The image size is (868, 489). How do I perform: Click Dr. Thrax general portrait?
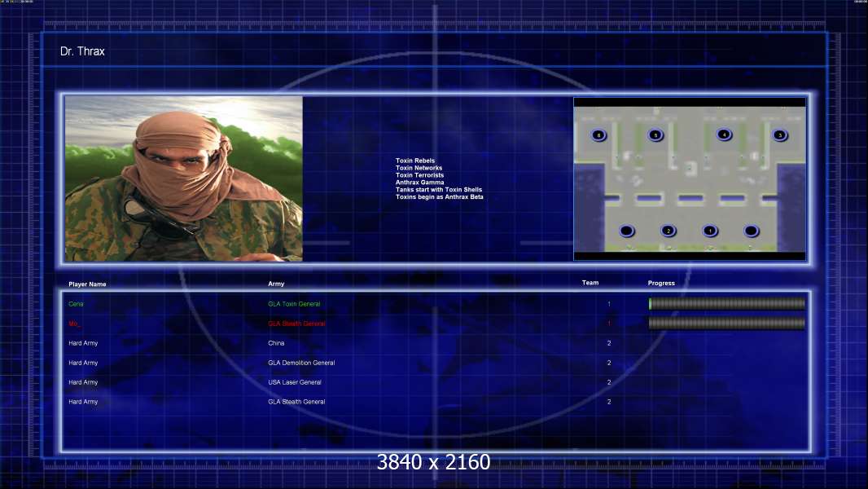point(184,178)
